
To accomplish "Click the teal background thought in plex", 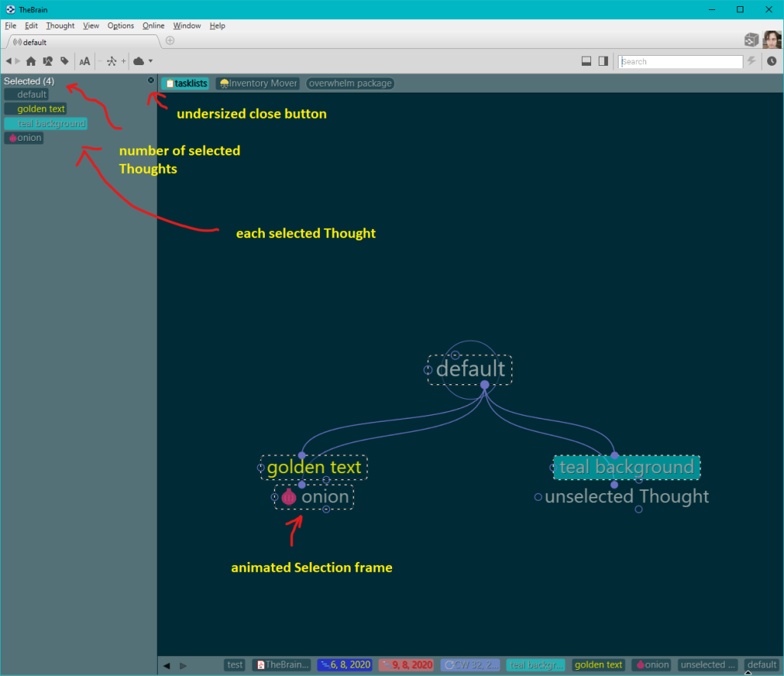I will coord(626,467).
